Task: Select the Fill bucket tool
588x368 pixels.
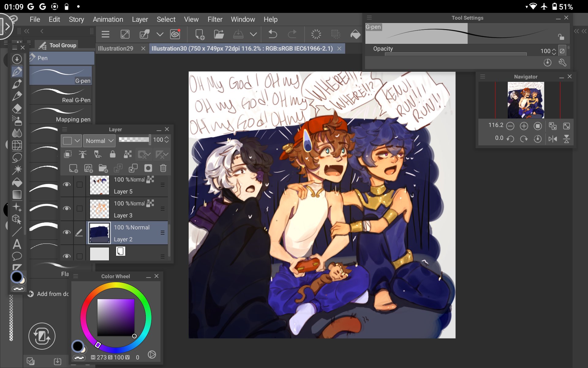Action: pos(17,183)
